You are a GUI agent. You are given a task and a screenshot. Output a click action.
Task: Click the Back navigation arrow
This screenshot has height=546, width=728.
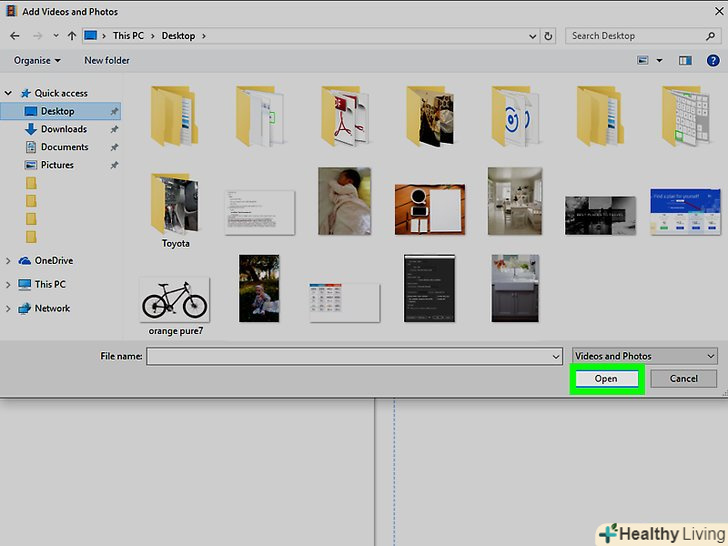(13, 36)
